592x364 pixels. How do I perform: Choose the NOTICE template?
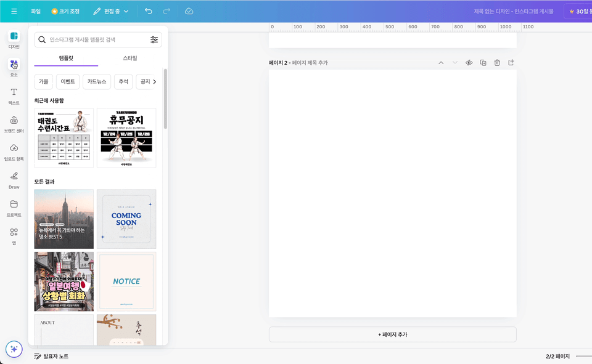[126, 281]
